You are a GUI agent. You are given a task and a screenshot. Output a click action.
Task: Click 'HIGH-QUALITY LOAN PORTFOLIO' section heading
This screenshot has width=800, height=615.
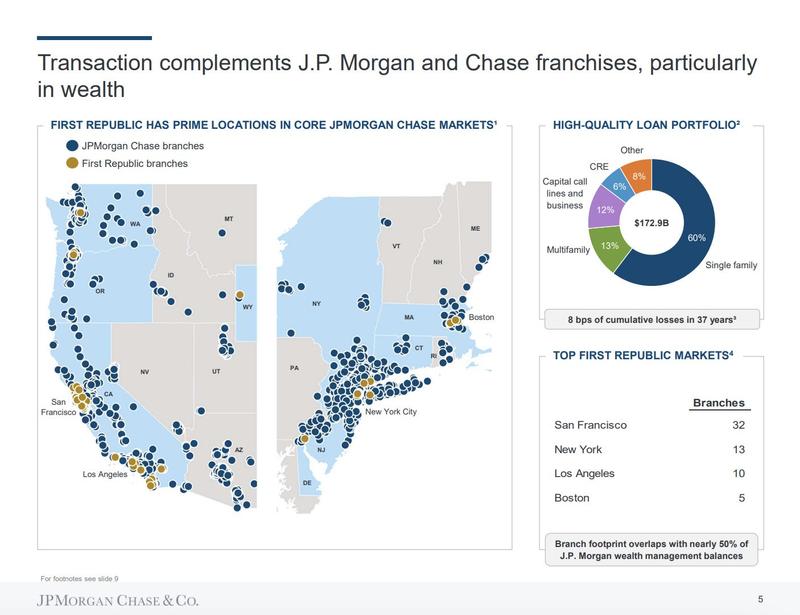[x=646, y=125]
